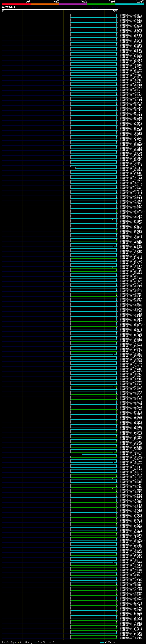Click the UniRef100_Q5YQS7 label

tap(131, 555)
